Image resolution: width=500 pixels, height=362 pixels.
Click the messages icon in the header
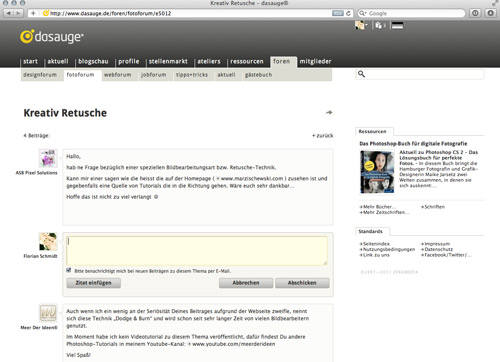click(x=380, y=25)
